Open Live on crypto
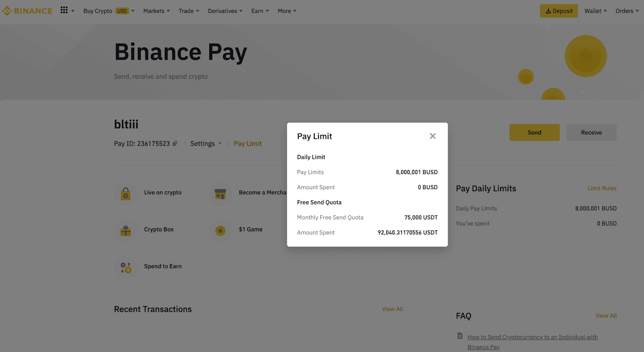This screenshot has width=644, height=352. [163, 193]
